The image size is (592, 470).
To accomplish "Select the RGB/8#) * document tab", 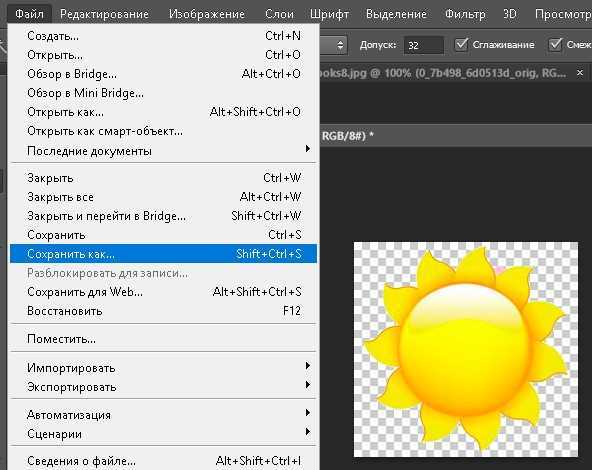I will click(347, 136).
